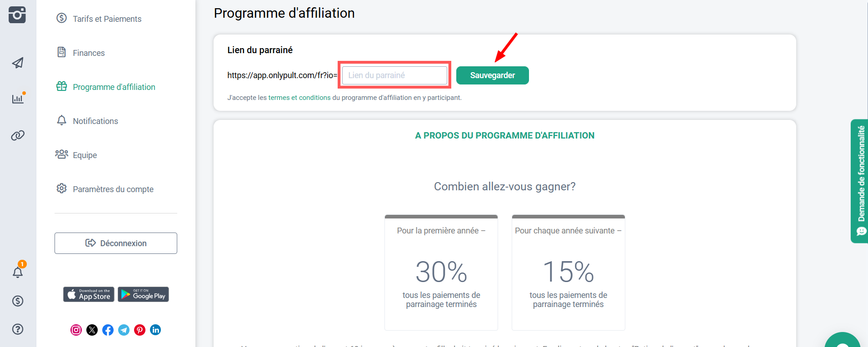Open the bell notifications icon with badge
This screenshot has height=347, width=868.
coord(18,272)
